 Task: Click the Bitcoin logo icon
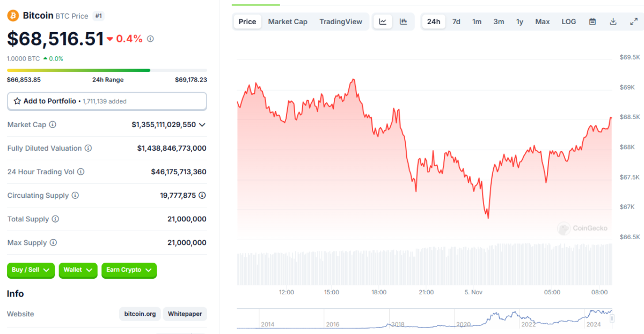(x=13, y=16)
